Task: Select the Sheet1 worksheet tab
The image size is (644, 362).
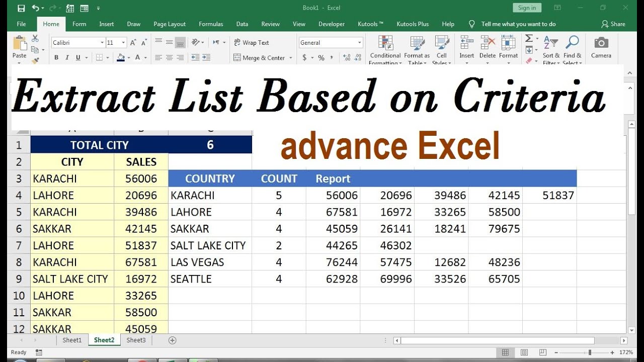Action: pos(72,340)
